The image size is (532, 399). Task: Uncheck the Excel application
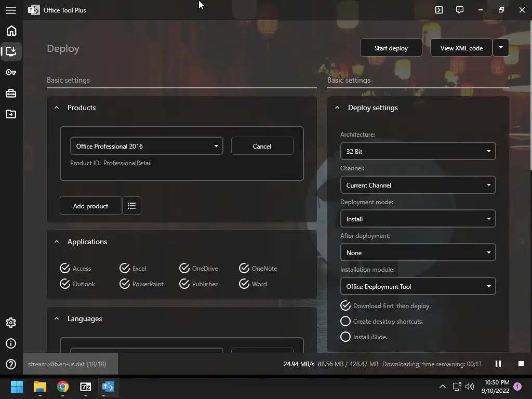click(x=133, y=269)
